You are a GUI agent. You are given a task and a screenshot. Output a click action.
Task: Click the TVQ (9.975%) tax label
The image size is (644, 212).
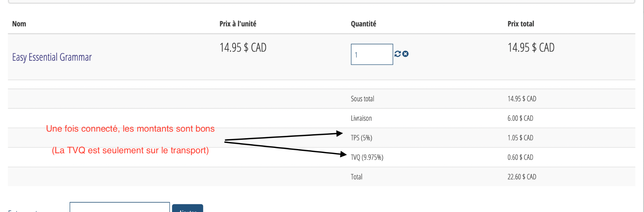point(367,157)
